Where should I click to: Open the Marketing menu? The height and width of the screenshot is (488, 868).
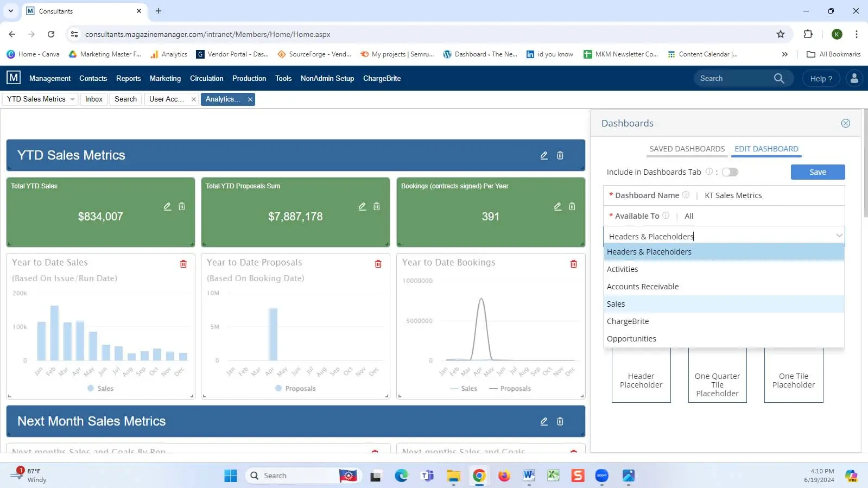tap(165, 78)
